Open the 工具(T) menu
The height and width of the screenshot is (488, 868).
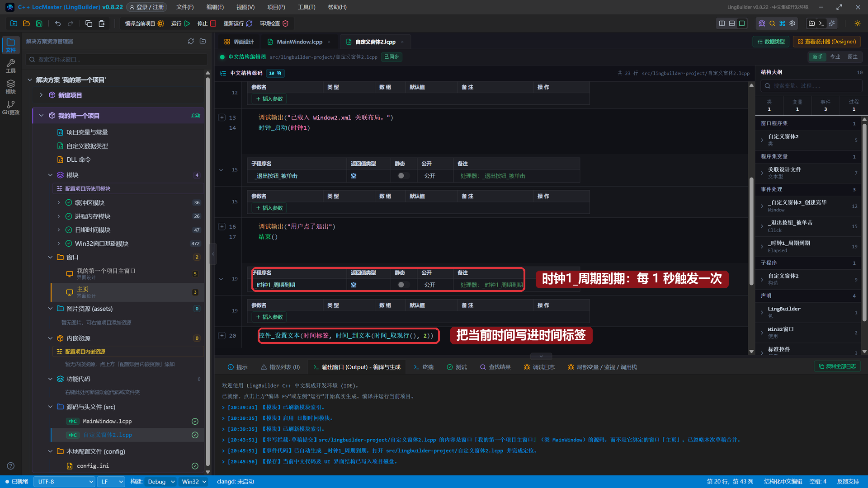(x=307, y=7)
